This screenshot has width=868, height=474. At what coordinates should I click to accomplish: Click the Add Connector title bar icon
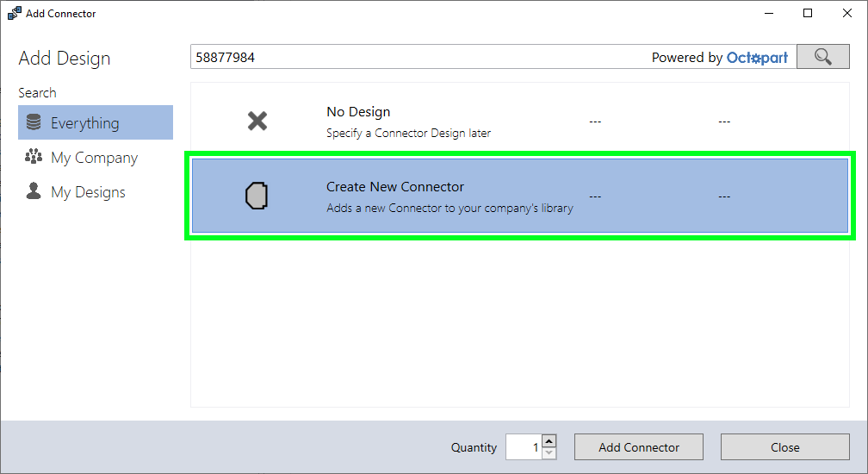15,13
